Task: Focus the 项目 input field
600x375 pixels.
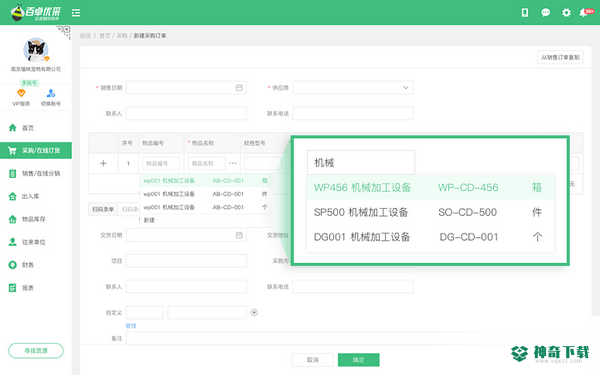Action: click(x=186, y=261)
